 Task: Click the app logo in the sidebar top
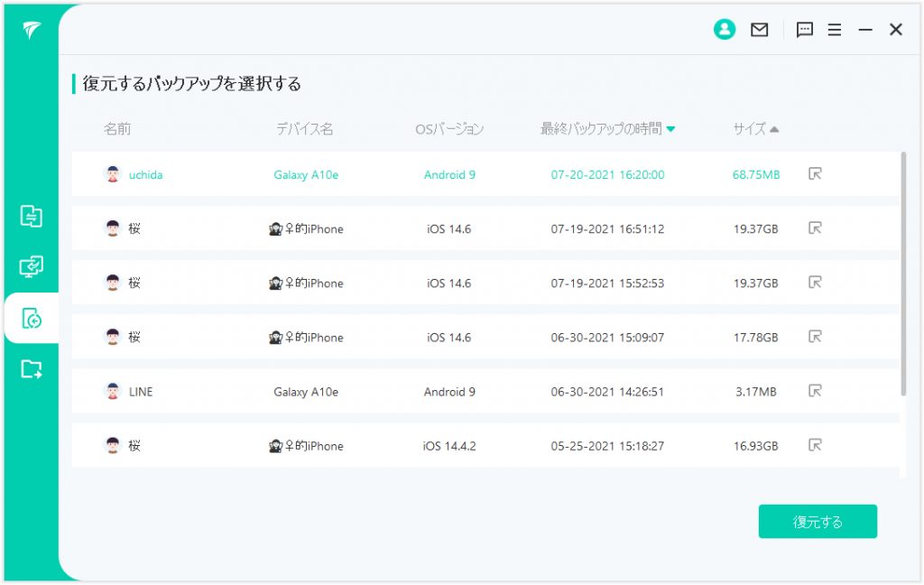click(32, 31)
